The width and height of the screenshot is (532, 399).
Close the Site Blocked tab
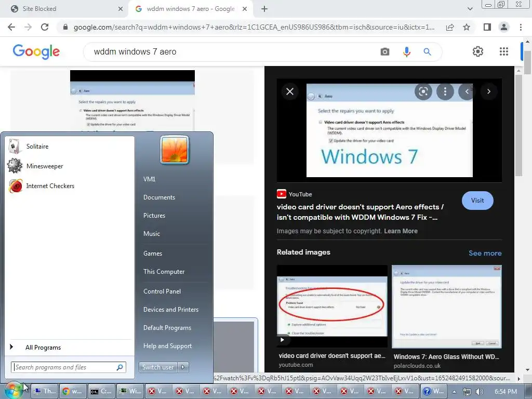[121, 9]
